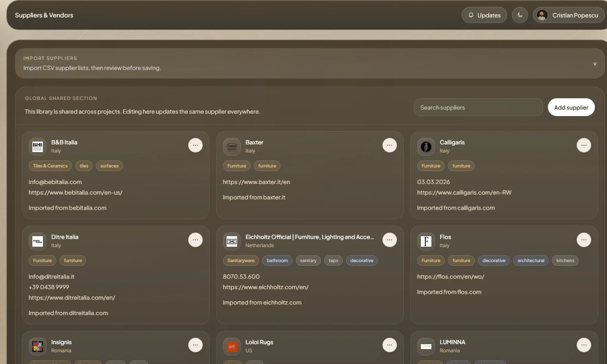Open the bebitalia.com/en-us website link

[x=75, y=193]
